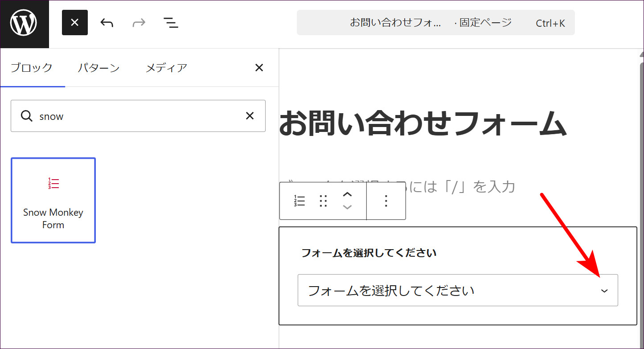The image size is (644, 349).
Task: Redo the last undone action
Action: coord(139,22)
